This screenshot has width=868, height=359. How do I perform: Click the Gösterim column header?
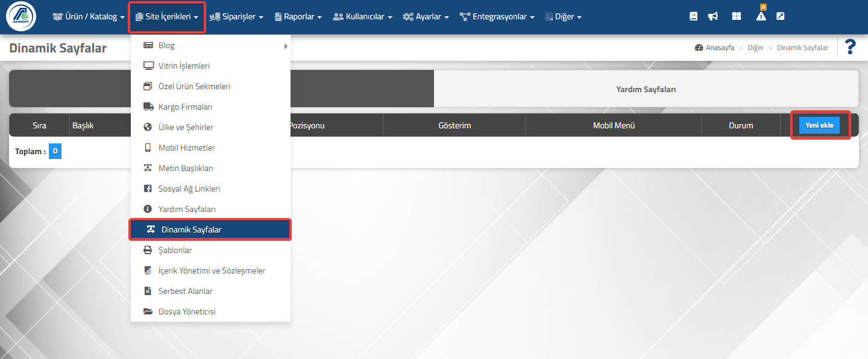click(x=454, y=125)
